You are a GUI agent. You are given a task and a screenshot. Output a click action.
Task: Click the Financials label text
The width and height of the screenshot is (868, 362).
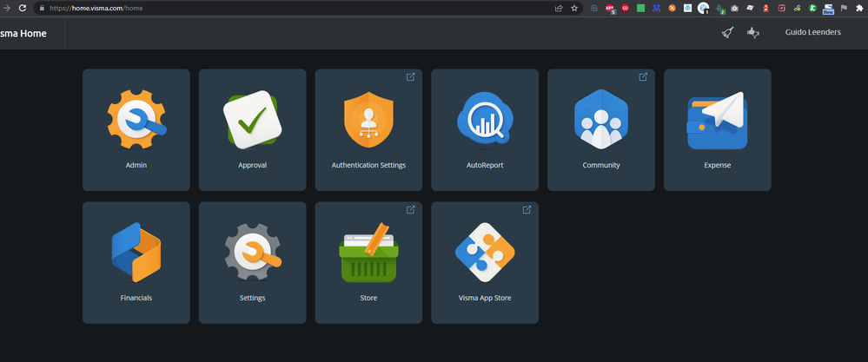(x=136, y=298)
